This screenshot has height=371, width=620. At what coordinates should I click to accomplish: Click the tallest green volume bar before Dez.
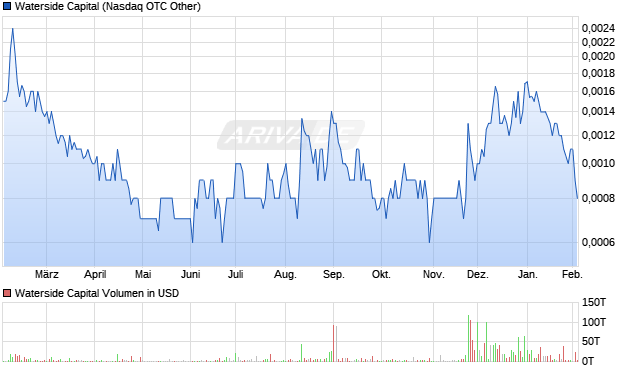(x=468, y=339)
